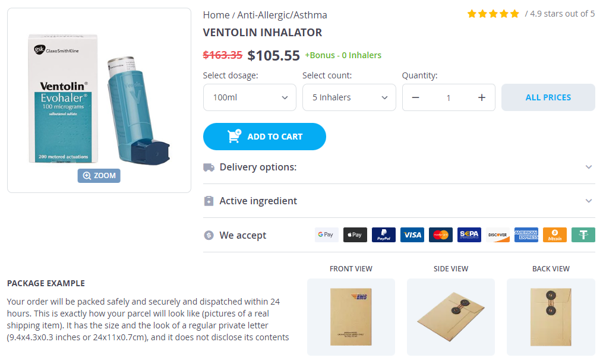Click the Apple Pay payment icon
603x364 pixels.
[355, 235]
